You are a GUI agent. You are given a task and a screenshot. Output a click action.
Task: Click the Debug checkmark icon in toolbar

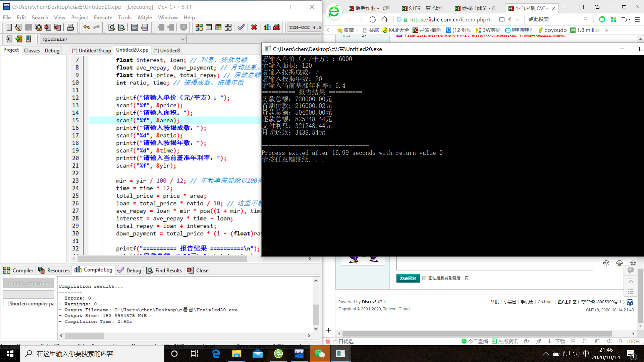[241, 27]
